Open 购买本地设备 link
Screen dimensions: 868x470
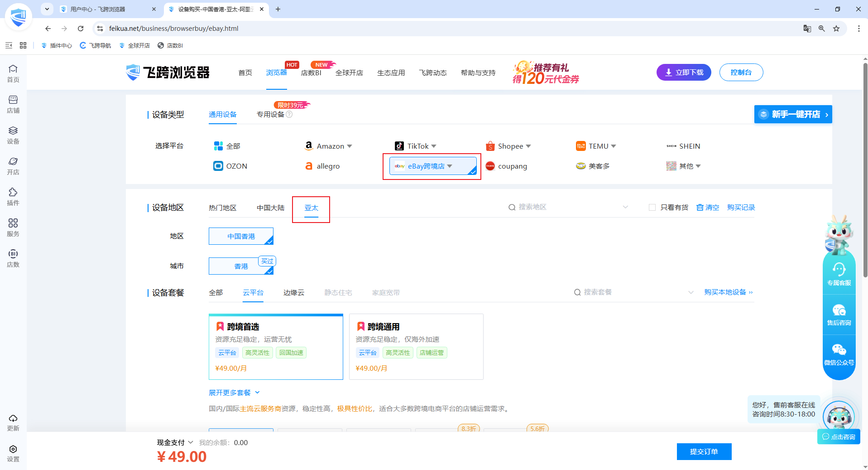click(x=728, y=292)
